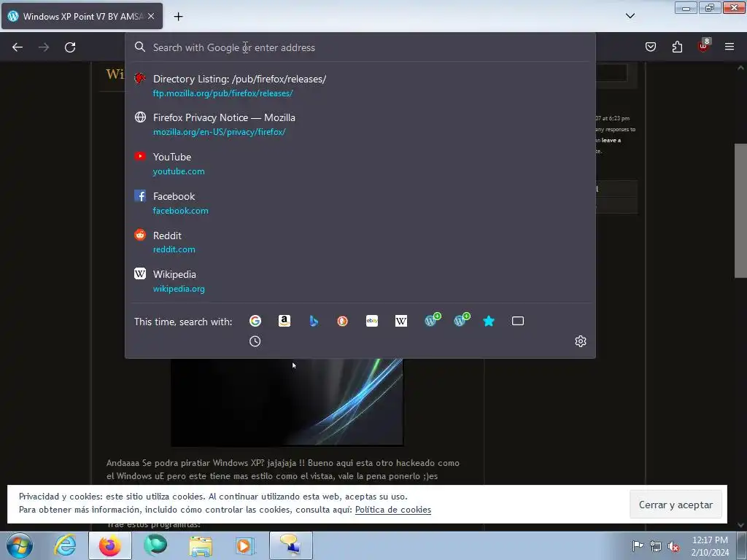Search open tabs with the tab icon
This screenshot has width=747, height=560.
[518, 321]
